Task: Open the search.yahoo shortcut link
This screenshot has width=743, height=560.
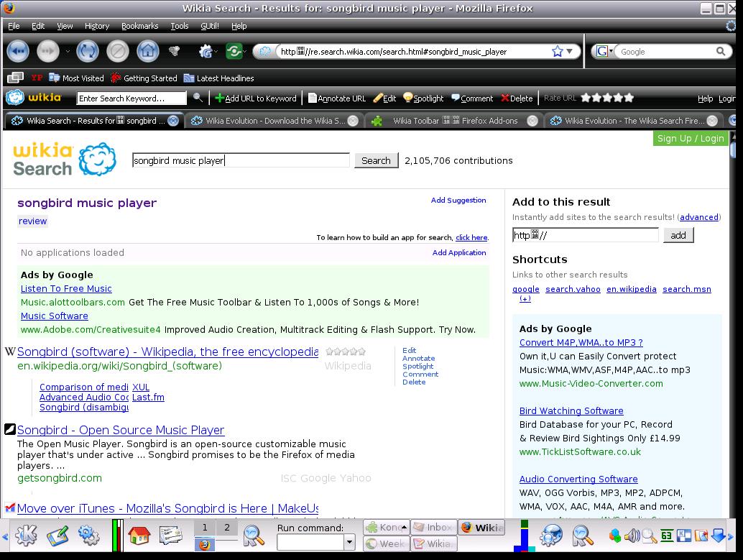Action: pyautogui.click(x=573, y=289)
